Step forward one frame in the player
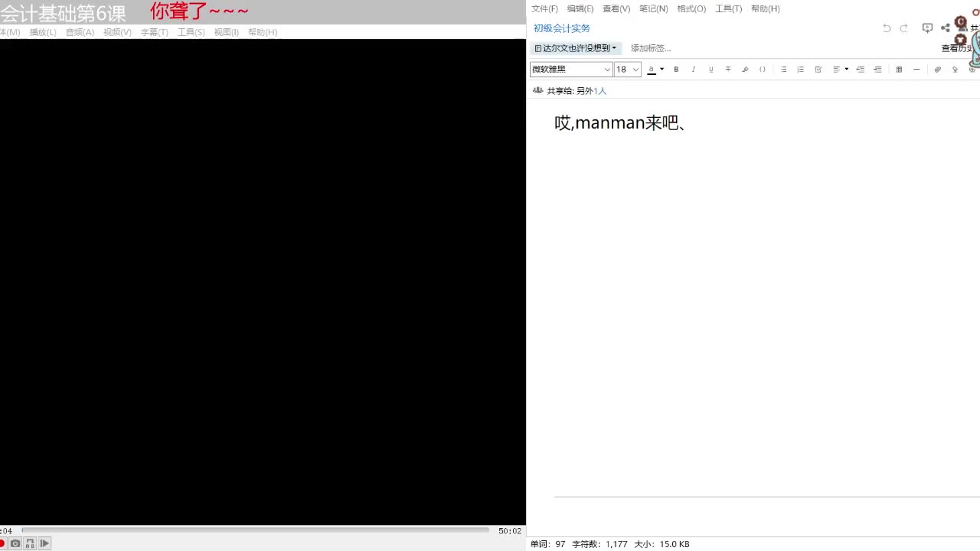 44,543
